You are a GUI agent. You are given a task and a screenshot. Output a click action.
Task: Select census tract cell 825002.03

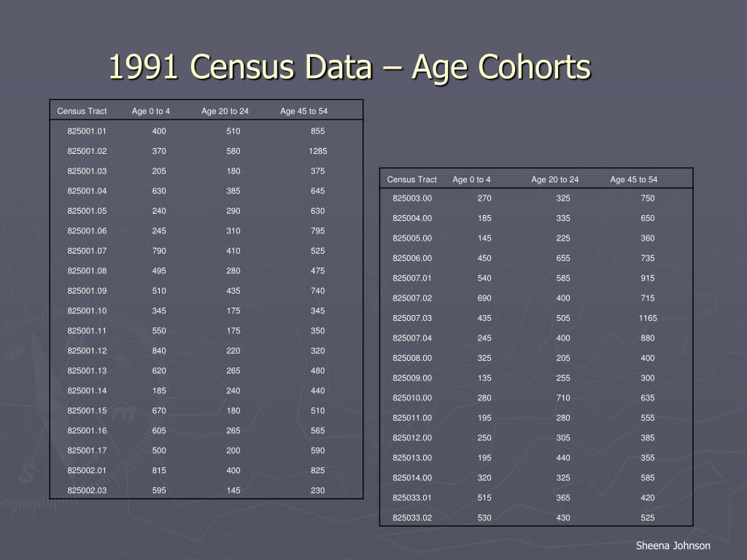(x=87, y=491)
